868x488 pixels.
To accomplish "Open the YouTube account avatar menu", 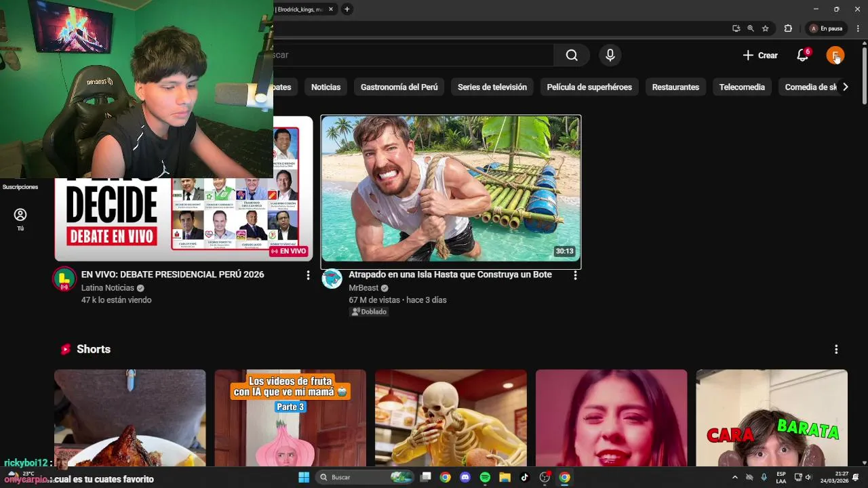I will coord(835,56).
